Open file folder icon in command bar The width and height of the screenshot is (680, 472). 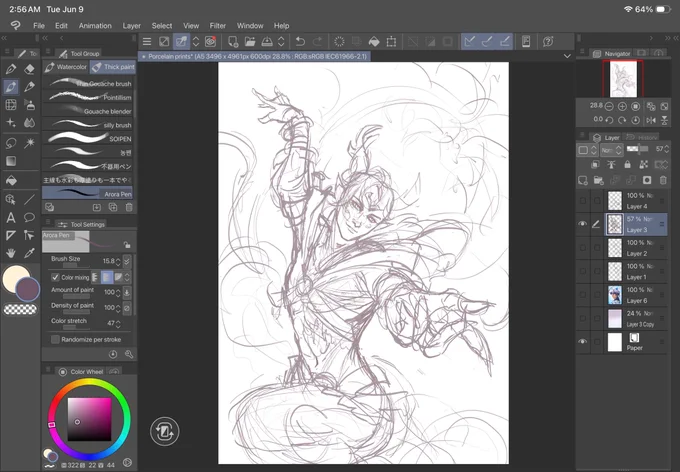pyautogui.click(x=250, y=42)
